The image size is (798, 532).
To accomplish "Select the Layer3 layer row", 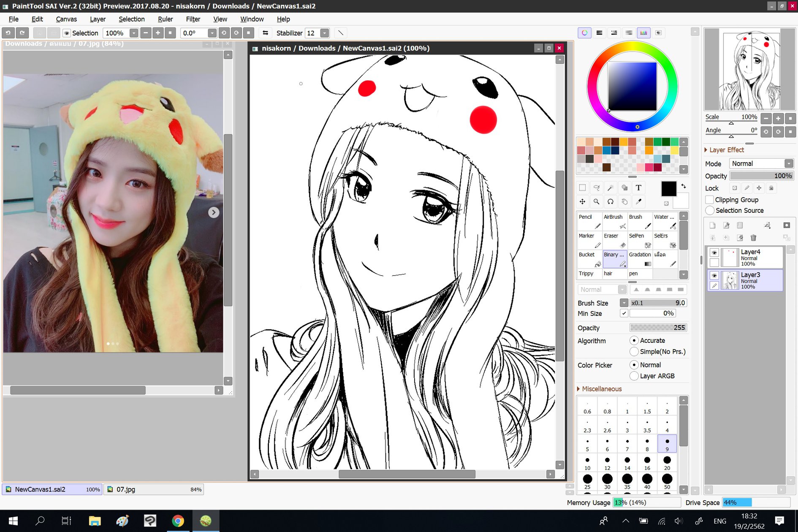I will click(x=745, y=280).
